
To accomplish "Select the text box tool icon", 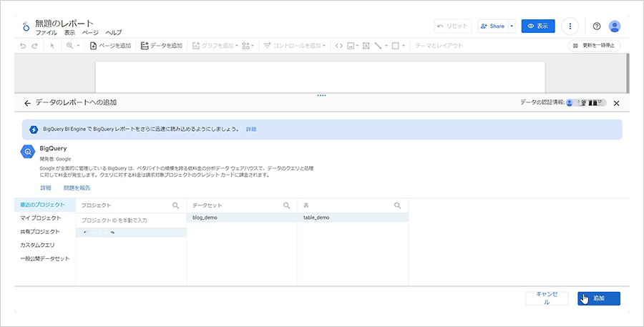I will tap(366, 46).
